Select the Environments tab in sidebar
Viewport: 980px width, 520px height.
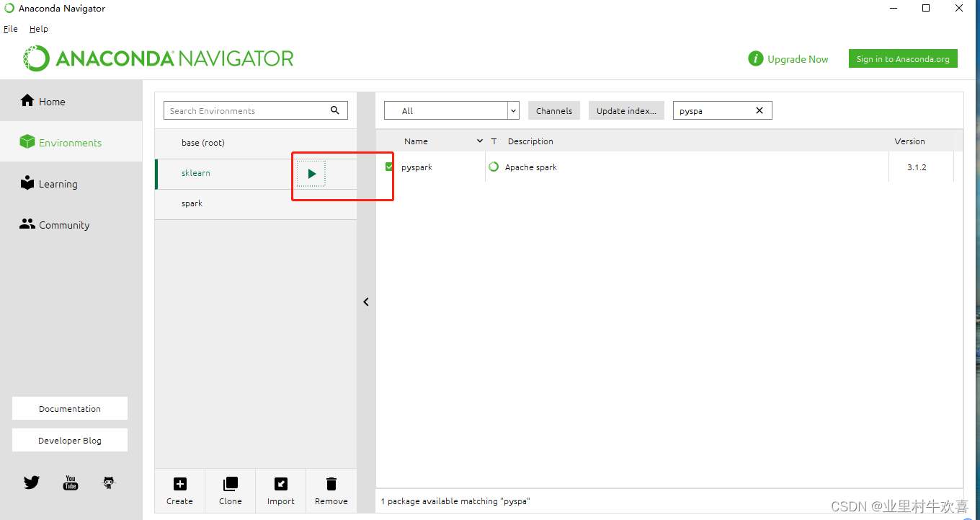coord(71,142)
